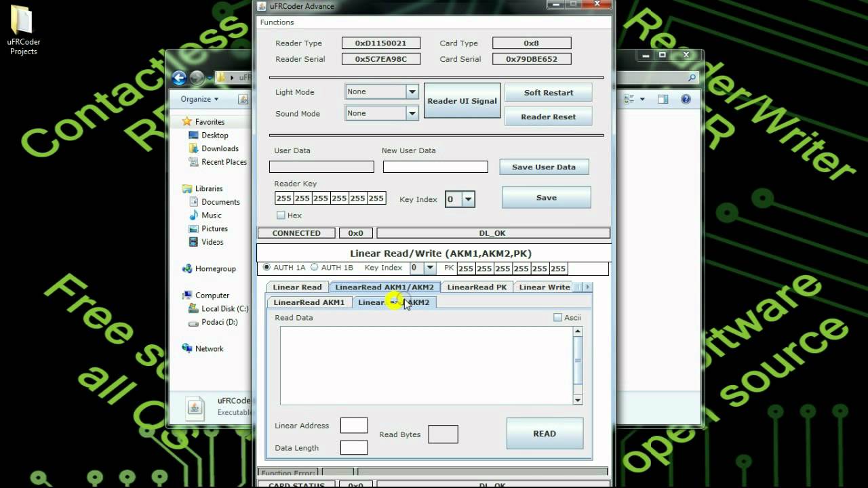Open Desktop in Explorer favorites

tap(214, 135)
